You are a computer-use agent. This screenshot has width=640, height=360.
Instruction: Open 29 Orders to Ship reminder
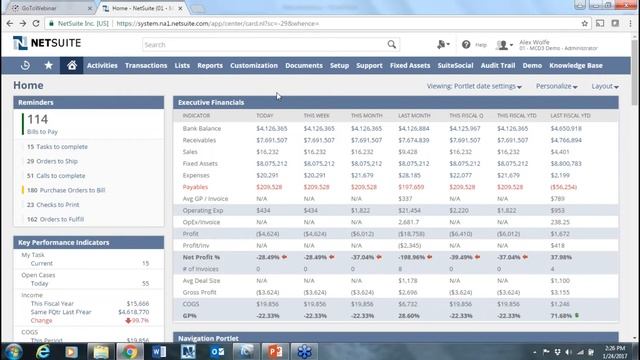(x=52, y=161)
